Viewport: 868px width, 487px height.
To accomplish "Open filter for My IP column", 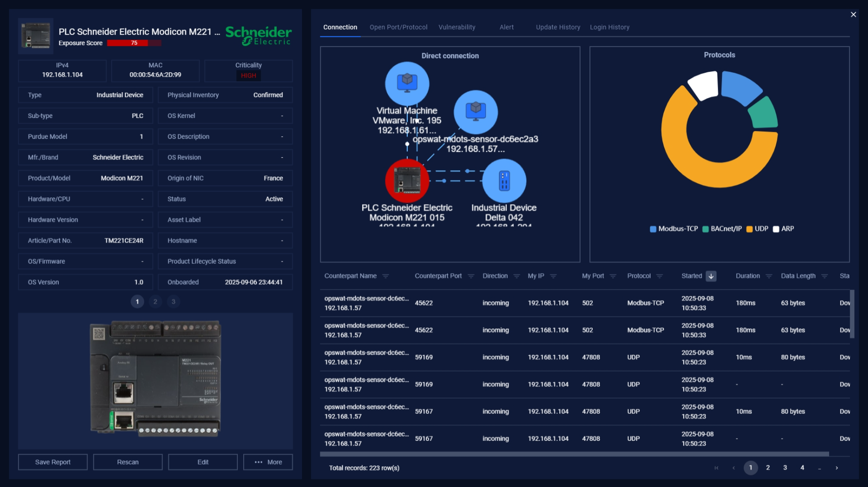I will tap(553, 276).
